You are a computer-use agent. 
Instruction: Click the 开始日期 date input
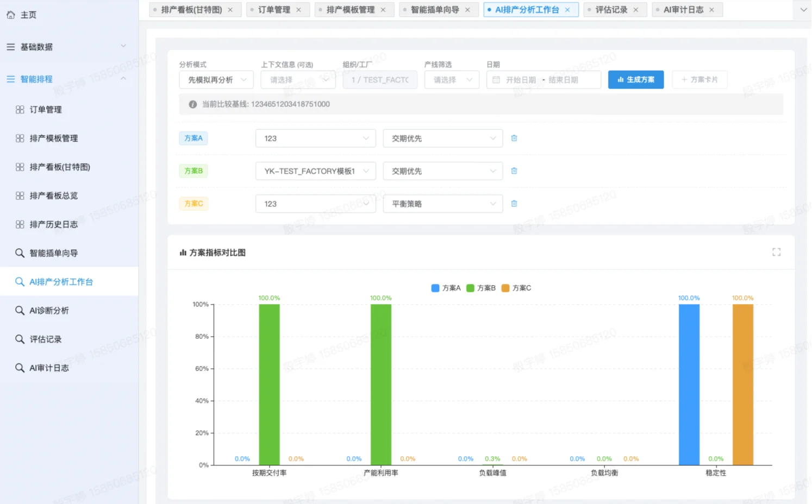click(x=521, y=80)
